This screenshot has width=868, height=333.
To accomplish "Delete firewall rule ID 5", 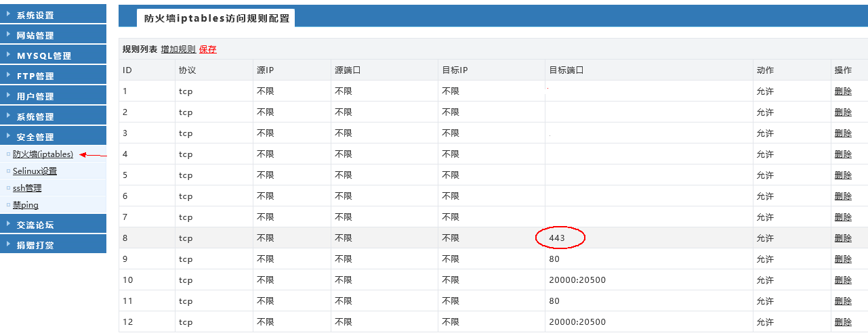I will pyautogui.click(x=843, y=175).
